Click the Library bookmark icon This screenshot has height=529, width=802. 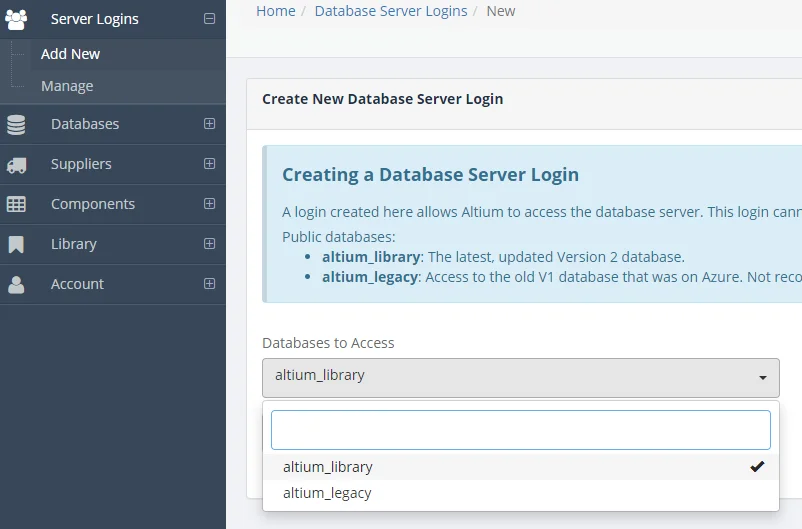[16, 245]
